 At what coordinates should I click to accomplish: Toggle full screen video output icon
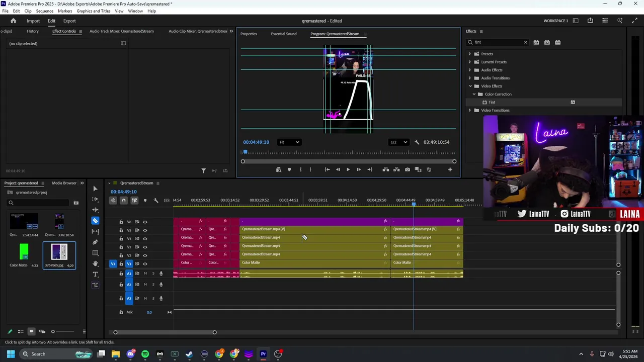pyautogui.click(x=634, y=21)
